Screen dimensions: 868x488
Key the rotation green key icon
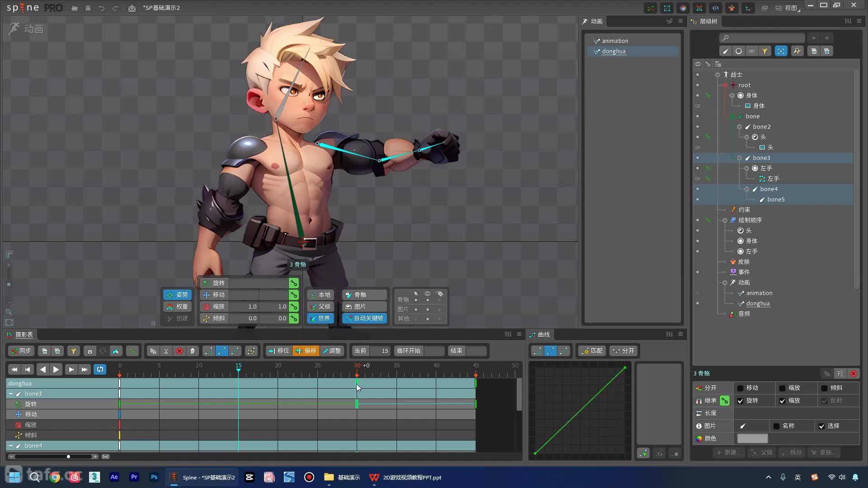(x=294, y=283)
